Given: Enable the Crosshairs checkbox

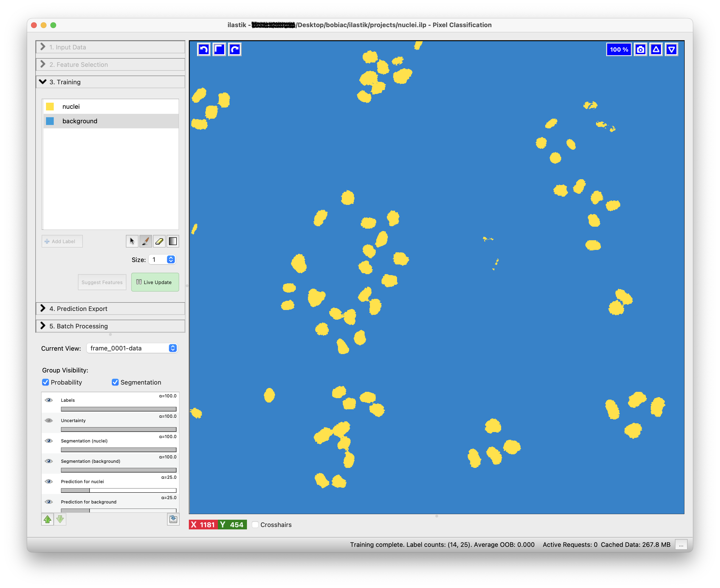Looking at the screenshot, I should 255,524.
